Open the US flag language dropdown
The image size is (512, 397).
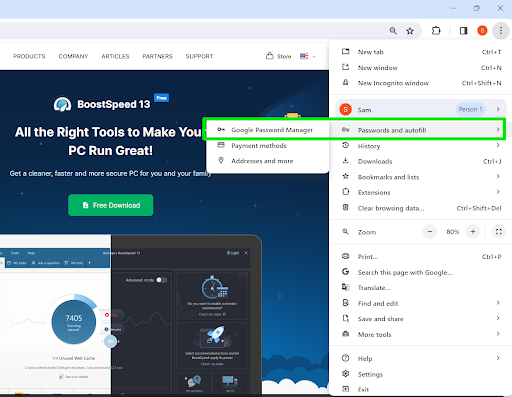click(308, 56)
